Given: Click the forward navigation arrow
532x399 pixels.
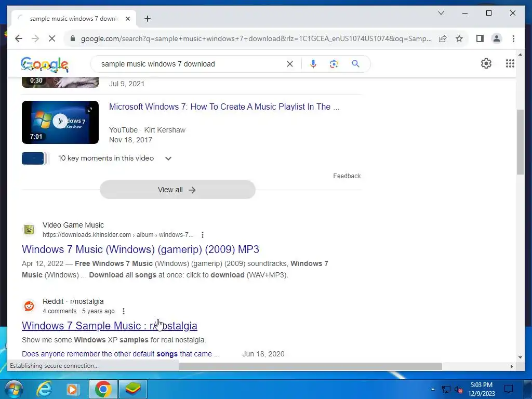Looking at the screenshot, I should pos(35,38).
